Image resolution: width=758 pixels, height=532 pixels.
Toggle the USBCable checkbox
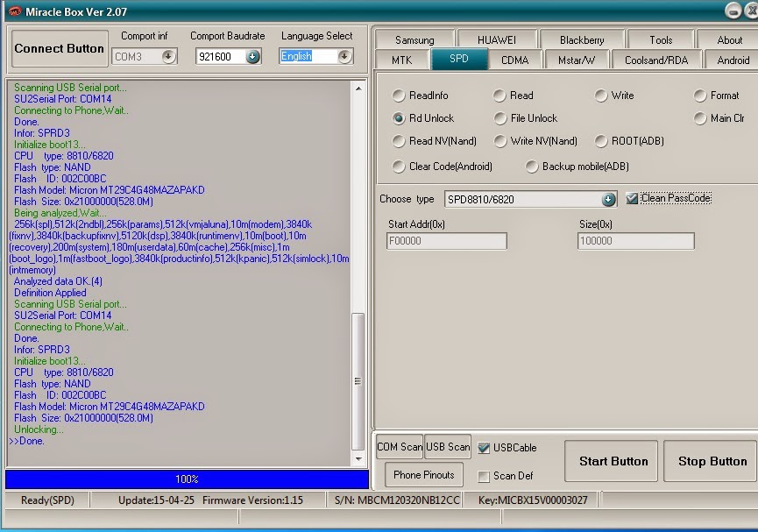[484, 448]
